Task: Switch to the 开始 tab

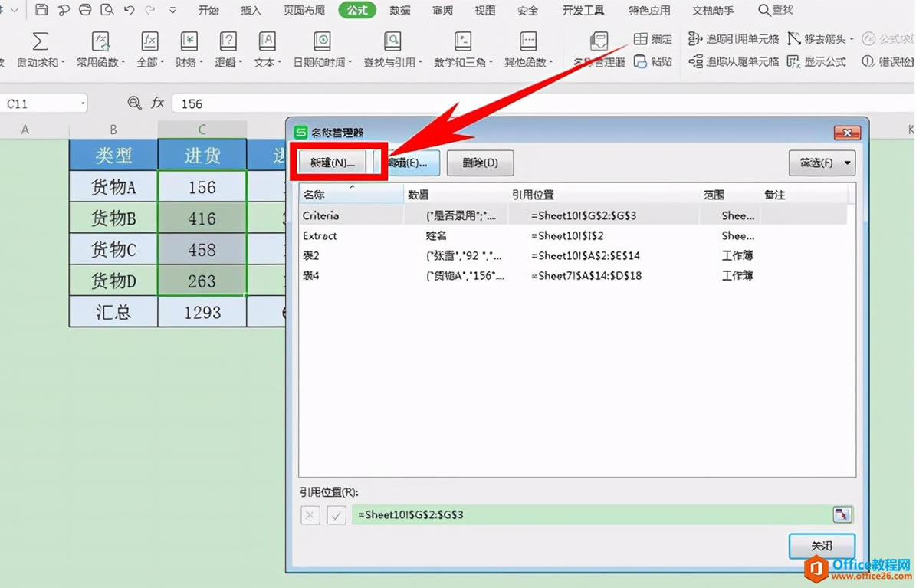Action: tap(208, 10)
